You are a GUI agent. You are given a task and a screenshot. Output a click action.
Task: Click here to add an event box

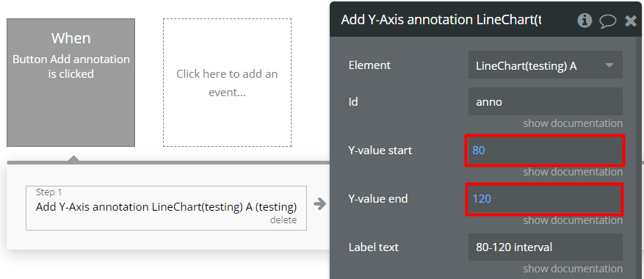(227, 82)
